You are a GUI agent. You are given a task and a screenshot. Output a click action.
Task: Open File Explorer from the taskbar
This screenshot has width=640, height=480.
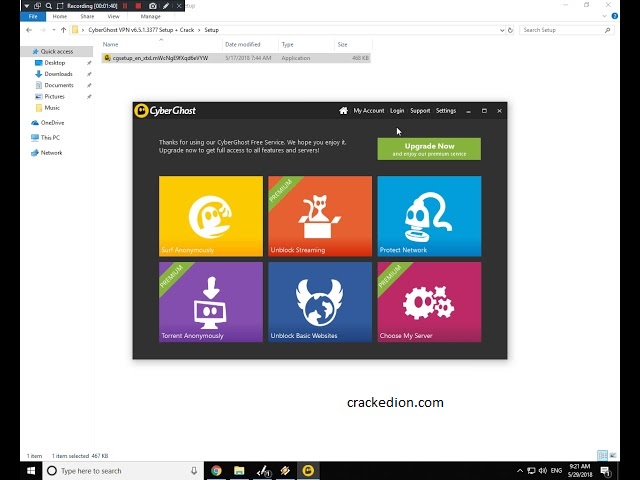click(239, 471)
